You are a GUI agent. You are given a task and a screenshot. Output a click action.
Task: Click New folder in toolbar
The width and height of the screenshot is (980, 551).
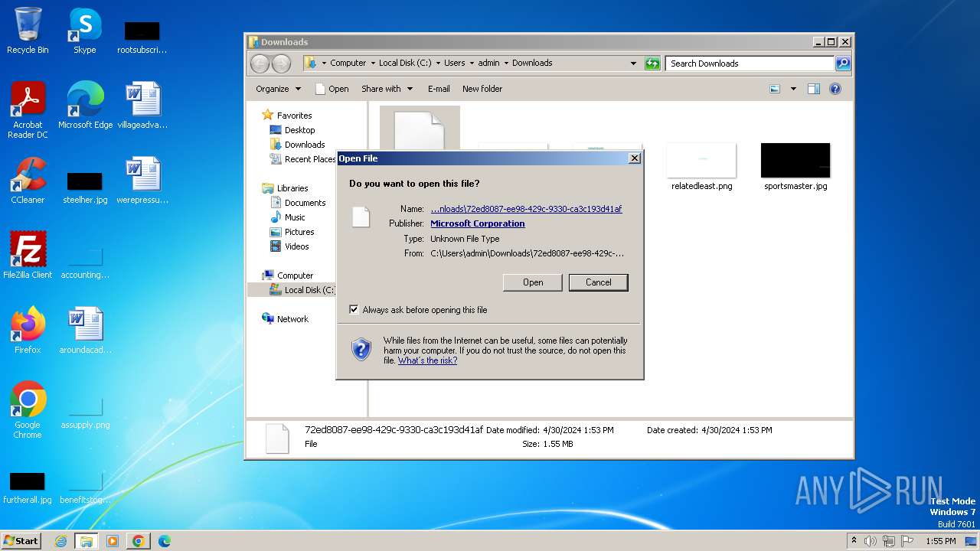pos(482,89)
